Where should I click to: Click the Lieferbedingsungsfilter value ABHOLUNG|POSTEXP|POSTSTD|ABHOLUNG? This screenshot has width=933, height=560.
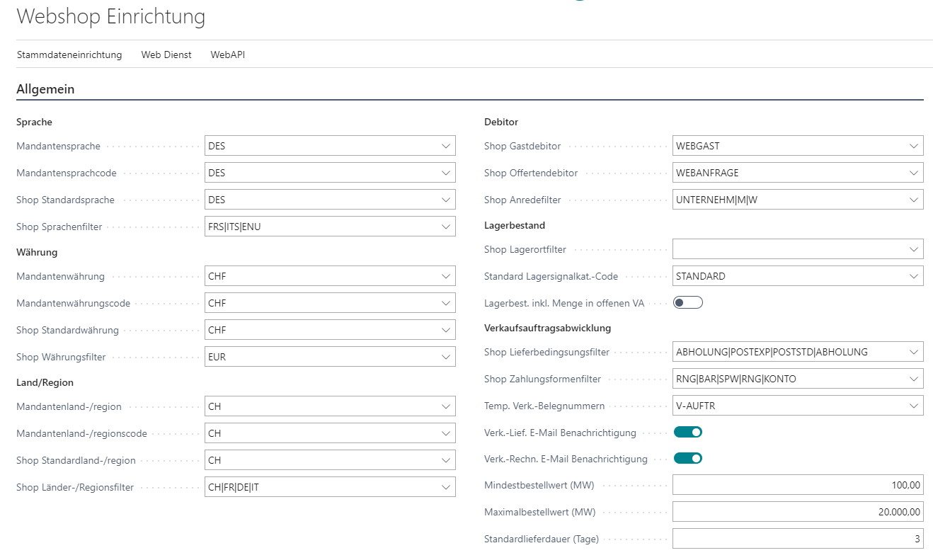pos(772,352)
